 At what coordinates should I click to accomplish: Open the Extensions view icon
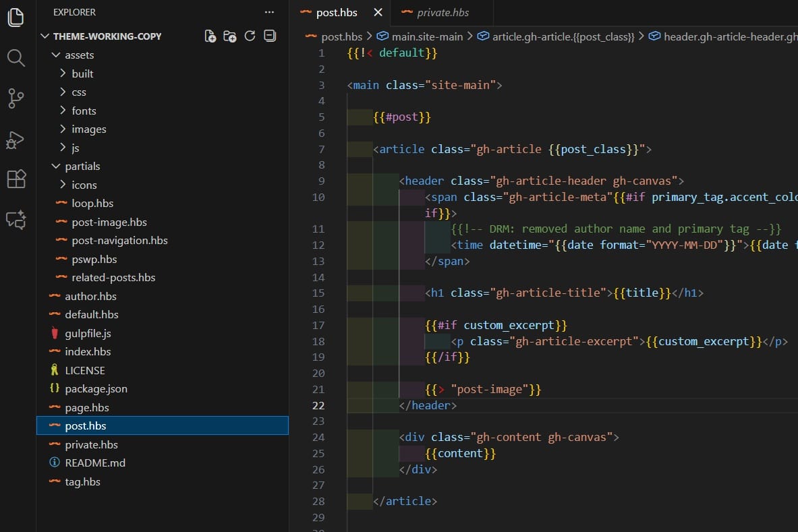(x=16, y=179)
